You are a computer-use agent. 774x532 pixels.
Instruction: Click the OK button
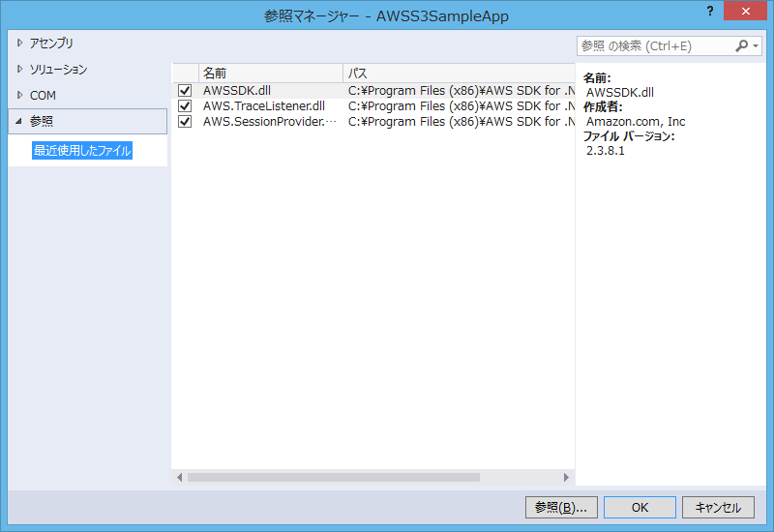[x=640, y=507]
